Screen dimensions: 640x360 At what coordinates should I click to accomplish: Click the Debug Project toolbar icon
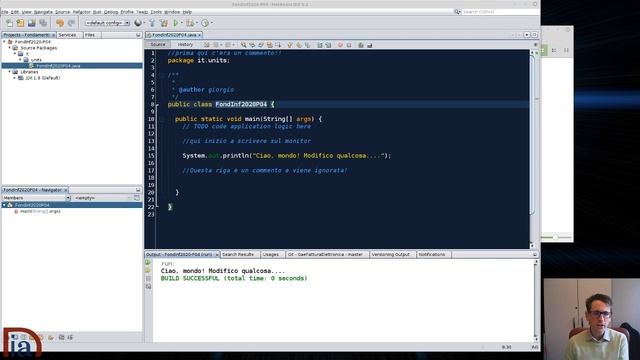click(x=189, y=23)
